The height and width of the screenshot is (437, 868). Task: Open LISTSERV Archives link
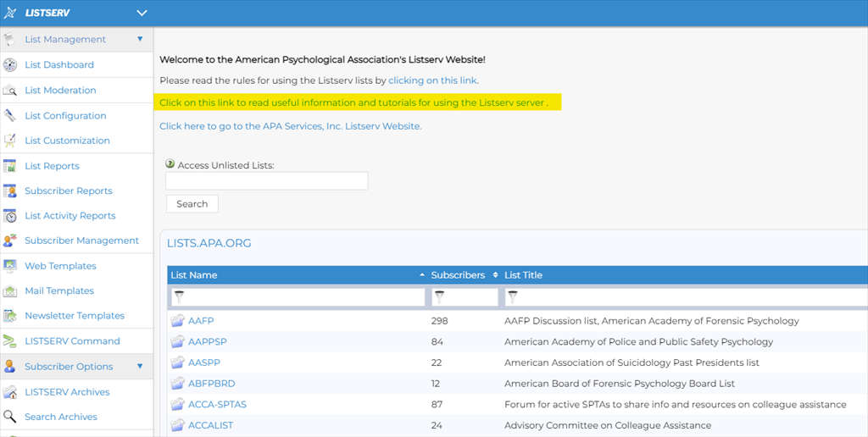point(67,392)
